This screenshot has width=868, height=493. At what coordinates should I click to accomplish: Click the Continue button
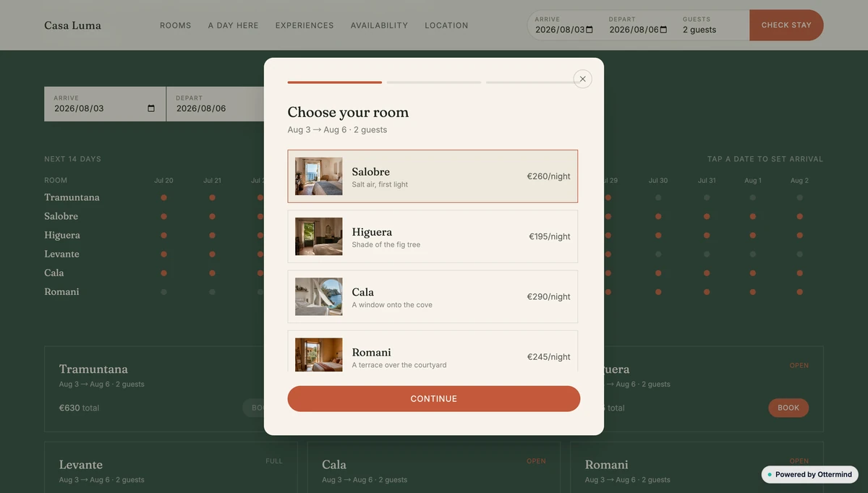click(434, 399)
